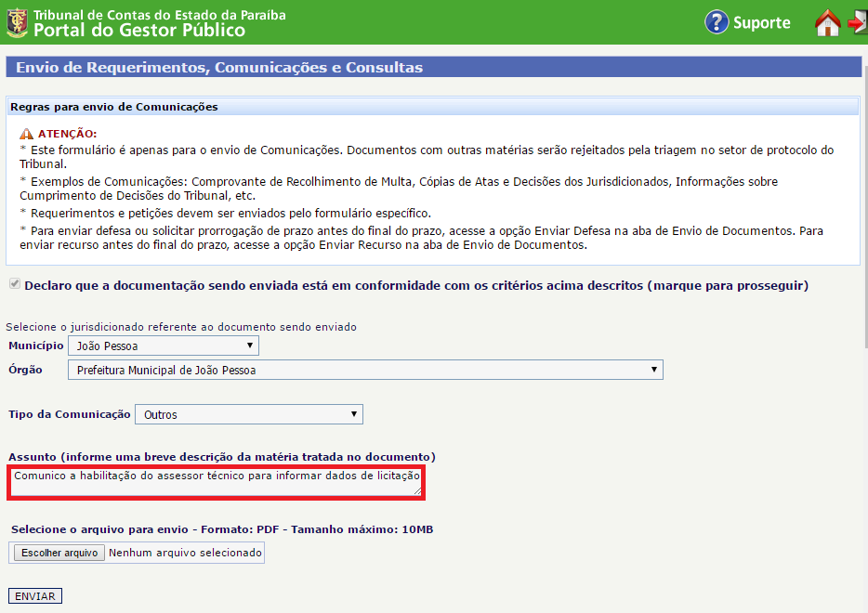Open the Tipo da Comunicação dropdown

[x=249, y=414]
